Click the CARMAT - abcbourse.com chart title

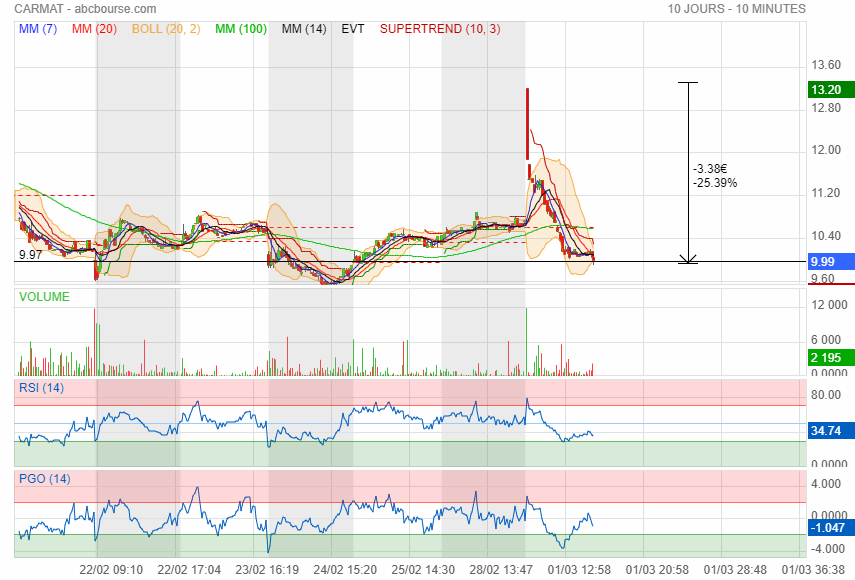point(85,9)
